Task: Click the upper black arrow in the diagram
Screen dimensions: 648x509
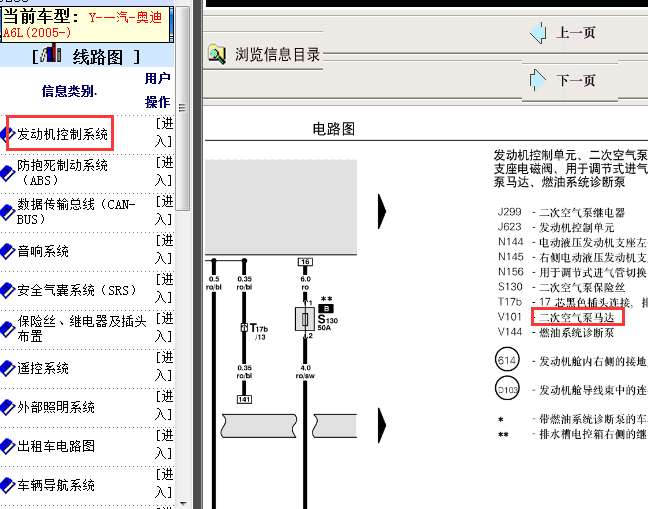Action: pos(382,211)
